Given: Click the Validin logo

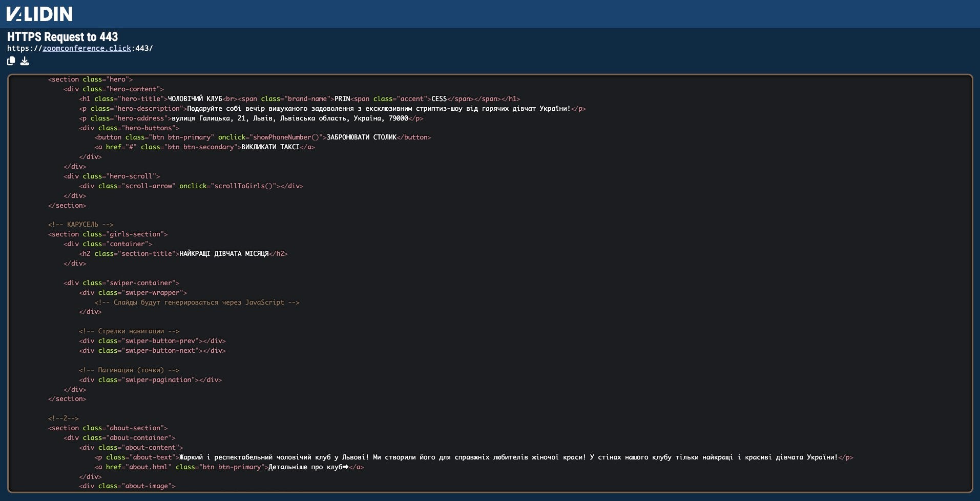Looking at the screenshot, I should pyautogui.click(x=39, y=14).
